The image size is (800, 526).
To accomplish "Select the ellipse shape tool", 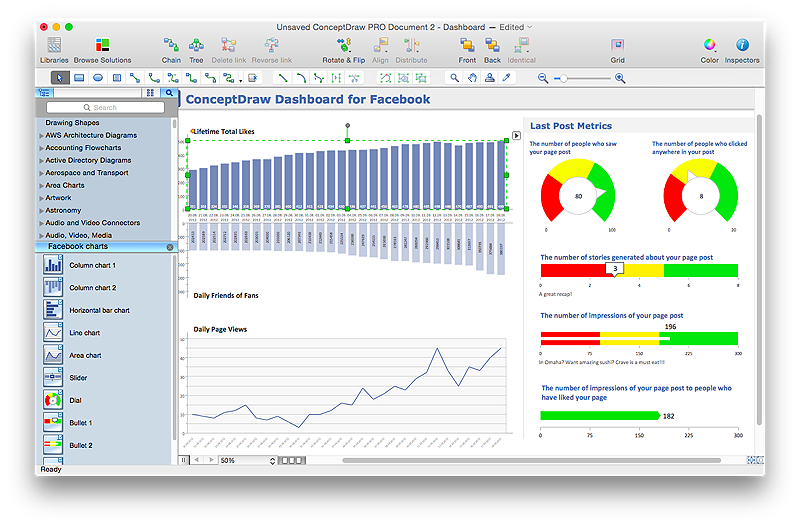I will pyautogui.click(x=98, y=78).
